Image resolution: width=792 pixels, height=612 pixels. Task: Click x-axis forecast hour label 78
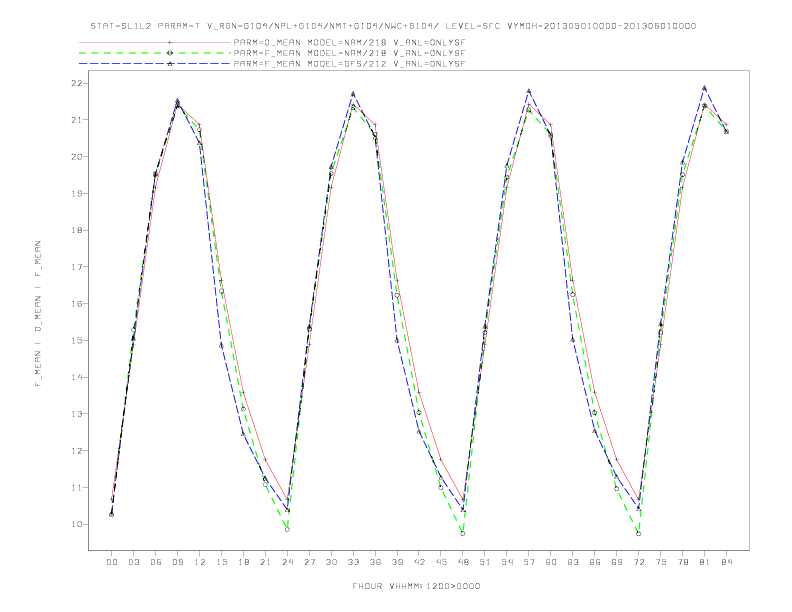coord(683,562)
